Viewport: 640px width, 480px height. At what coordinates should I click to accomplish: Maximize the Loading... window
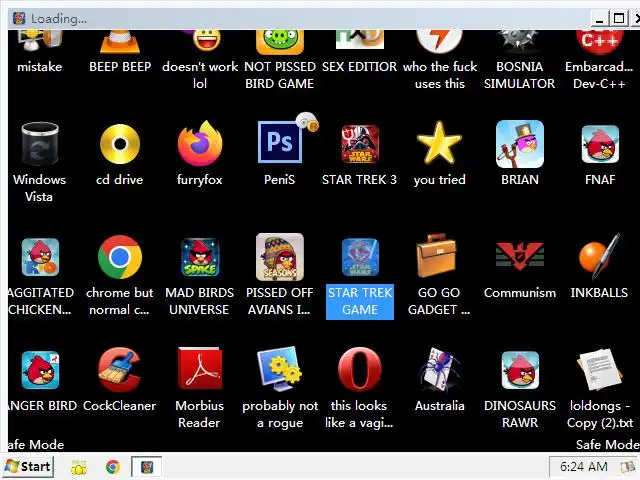pos(619,18)
